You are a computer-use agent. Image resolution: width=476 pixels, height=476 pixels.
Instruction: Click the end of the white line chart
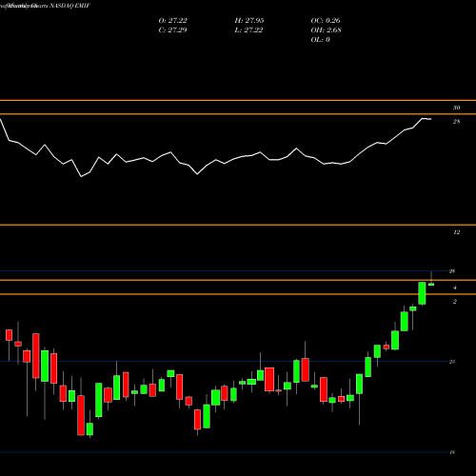tap(430, 119)
